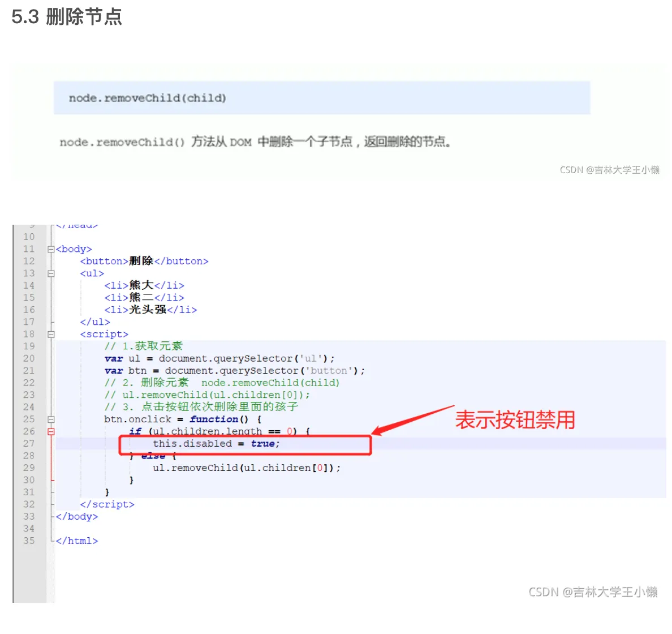Click line number 27 in the gutter
672x634 pixels.
29,443
